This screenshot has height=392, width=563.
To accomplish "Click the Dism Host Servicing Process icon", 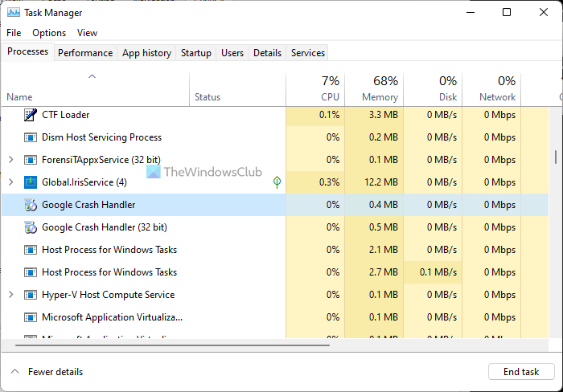I will pyautogui.click(x=31, y=137).
